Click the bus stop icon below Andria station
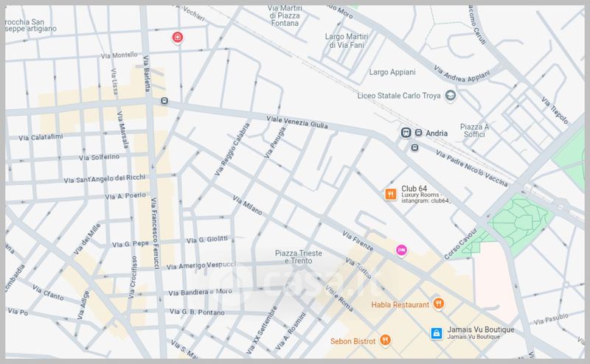The width and height of the screenshot is (590, 364). click(415, 147)
